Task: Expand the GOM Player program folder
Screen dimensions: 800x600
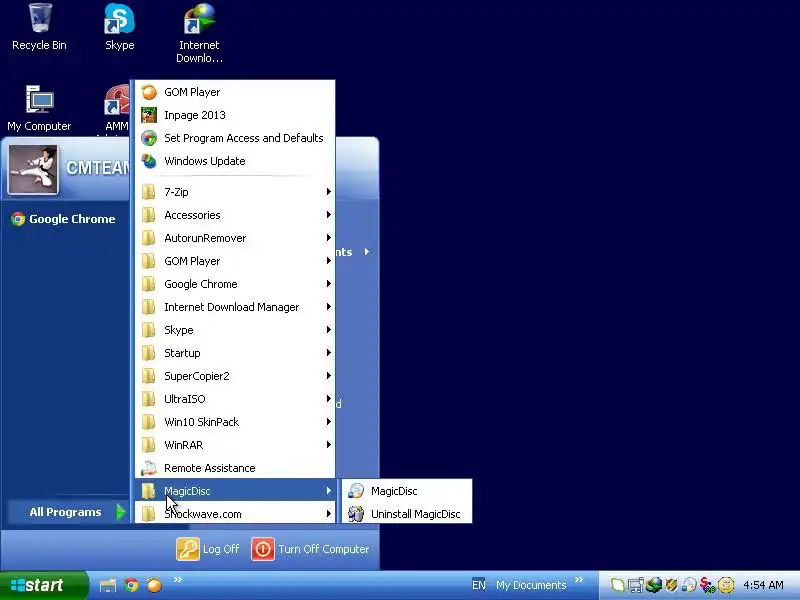Action: pos(235,261)
